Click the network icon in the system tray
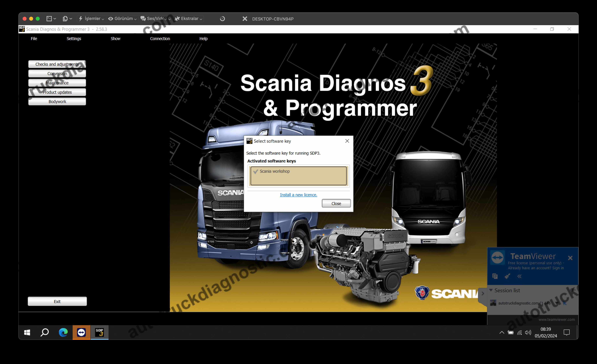 [x=519, y=333]
